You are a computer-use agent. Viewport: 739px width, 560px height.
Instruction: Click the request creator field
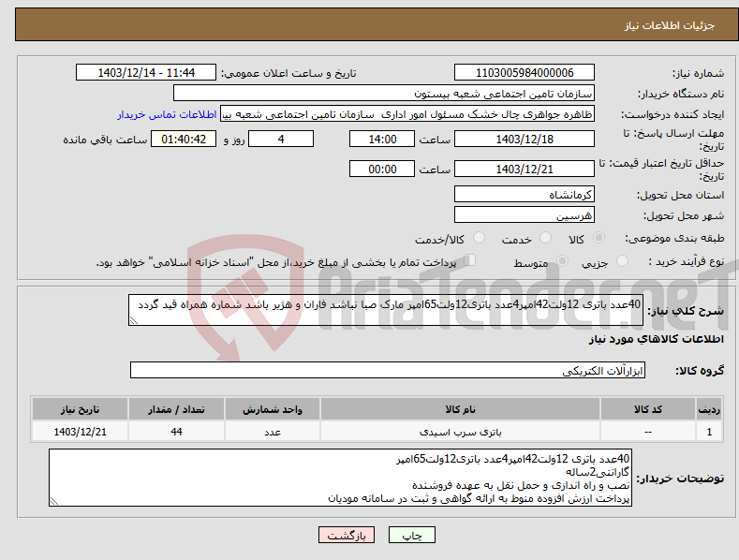[407, 114]
